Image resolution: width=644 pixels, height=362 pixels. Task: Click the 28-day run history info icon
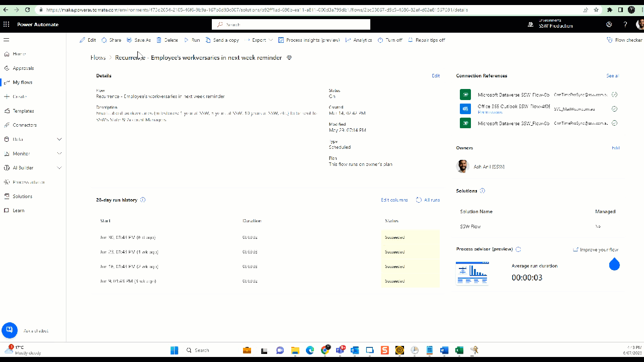coord(143,200)
